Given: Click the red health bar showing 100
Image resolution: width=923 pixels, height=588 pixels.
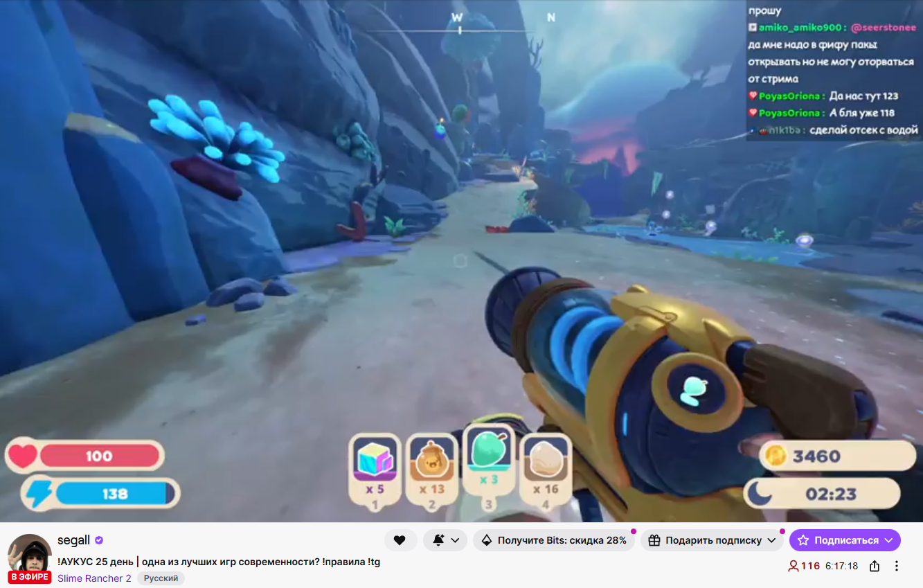Looking at the screenshot, I should [x=99, y=456].
